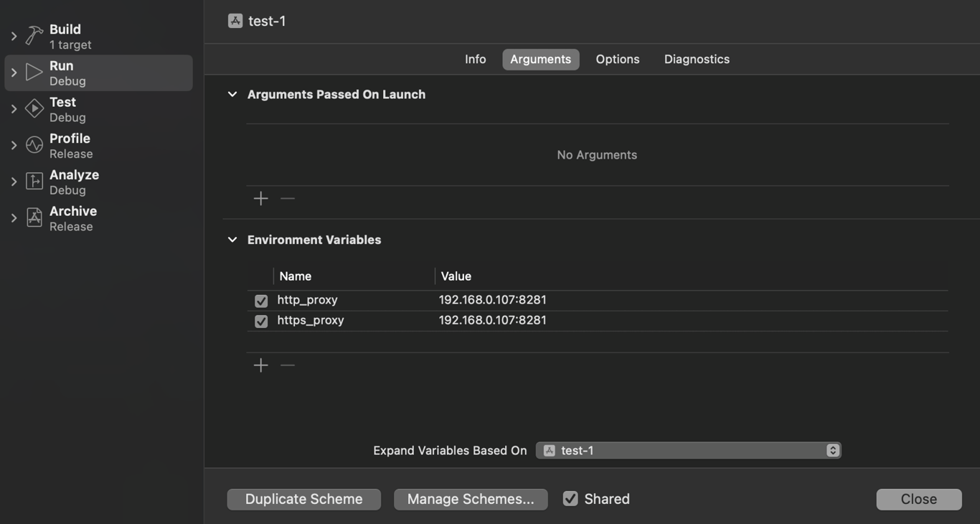
Task: Open the Expand Variables Based On dropdown
Action: [x=688, y=451]
